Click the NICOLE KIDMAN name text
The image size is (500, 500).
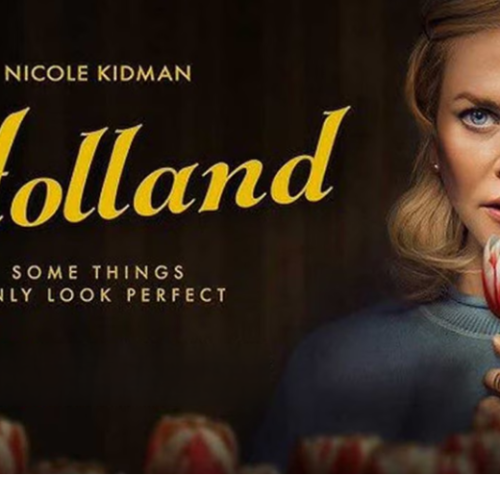[x=102, y=74]
